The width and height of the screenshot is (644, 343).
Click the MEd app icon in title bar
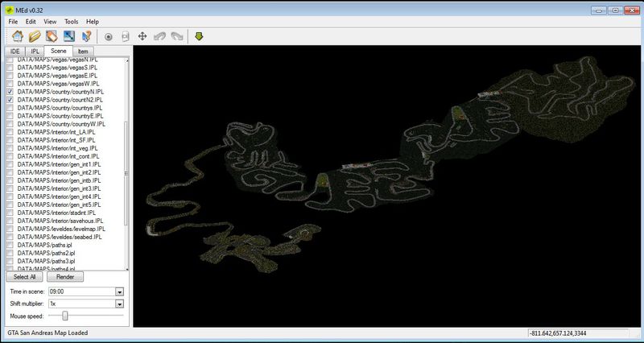(x=10, y=10)
